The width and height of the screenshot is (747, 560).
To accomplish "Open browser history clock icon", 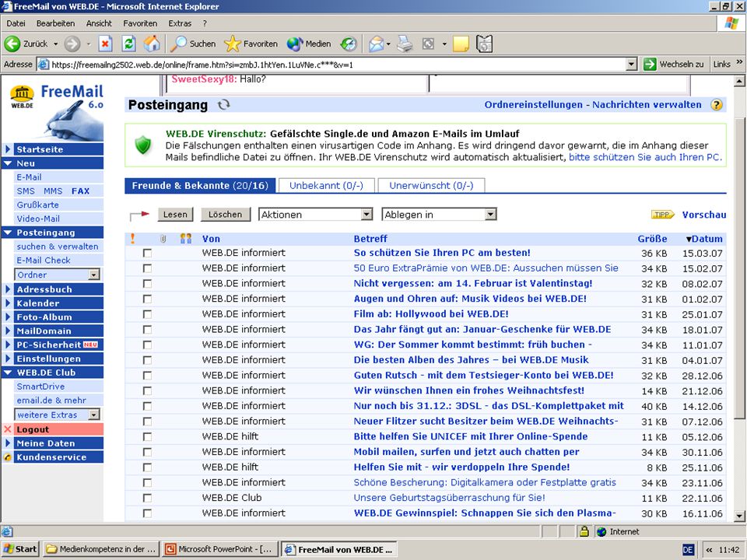I will tap(349, 44).
